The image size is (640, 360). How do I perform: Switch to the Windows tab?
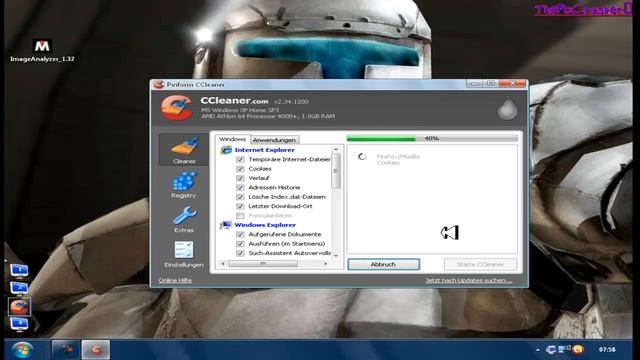pos(232,139)
